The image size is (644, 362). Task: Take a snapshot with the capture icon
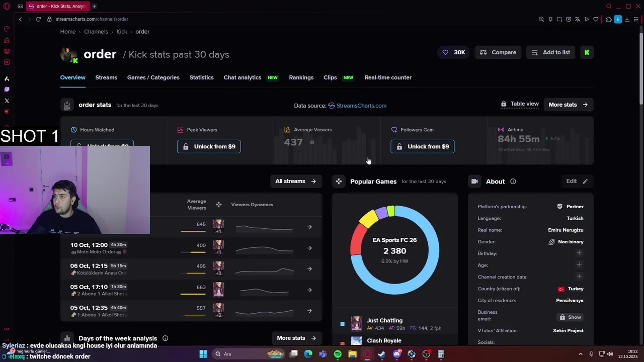click(559, 19)
